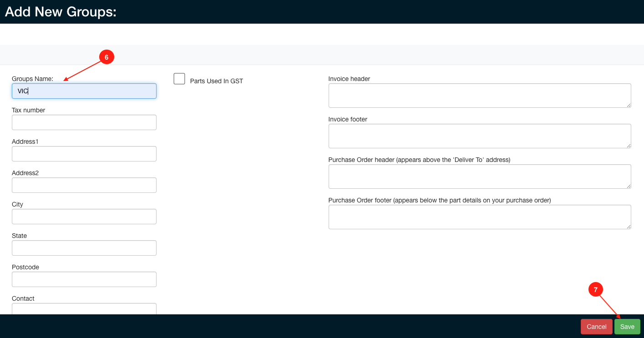The image size is (644, 338).
Task: Enable the Parts Used In GST checkbox
Action: [179, 79]
